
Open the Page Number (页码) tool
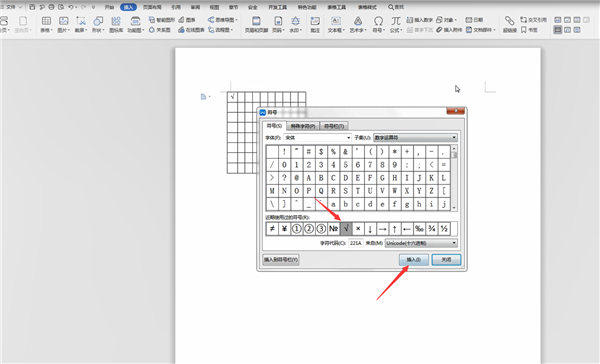278,24
